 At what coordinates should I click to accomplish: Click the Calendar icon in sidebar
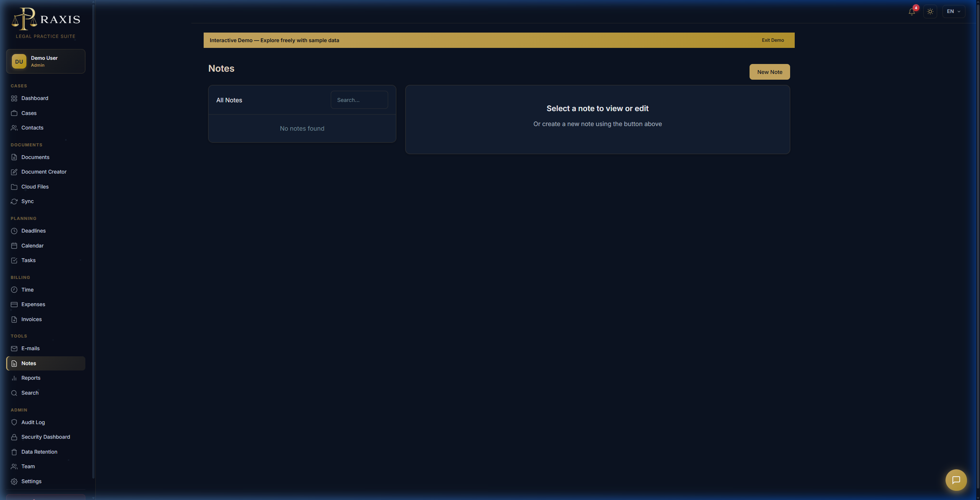14,246
